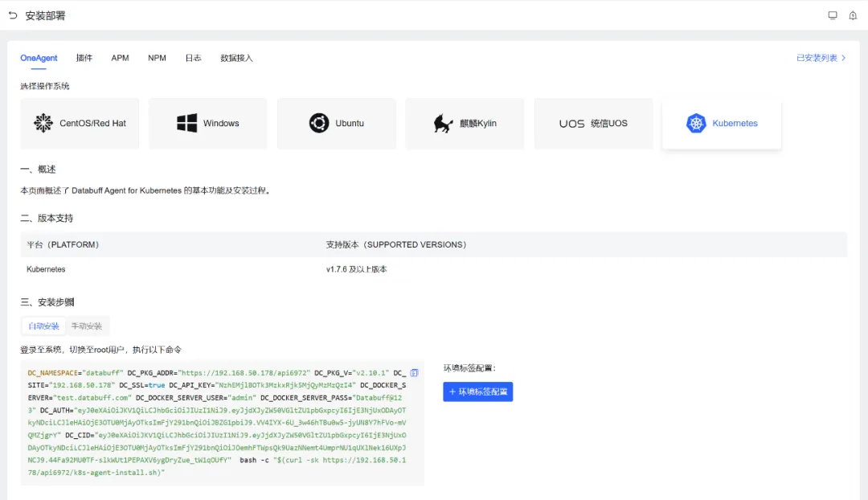Choose the Kubernetes card label
The image size is (868, 500).
[735, 124]
